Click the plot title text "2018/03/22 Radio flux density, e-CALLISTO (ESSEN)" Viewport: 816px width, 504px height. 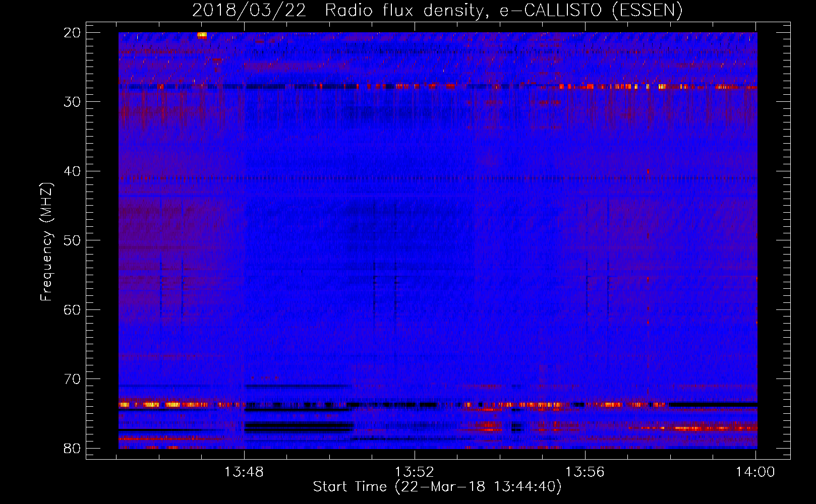tap(437, 10)
